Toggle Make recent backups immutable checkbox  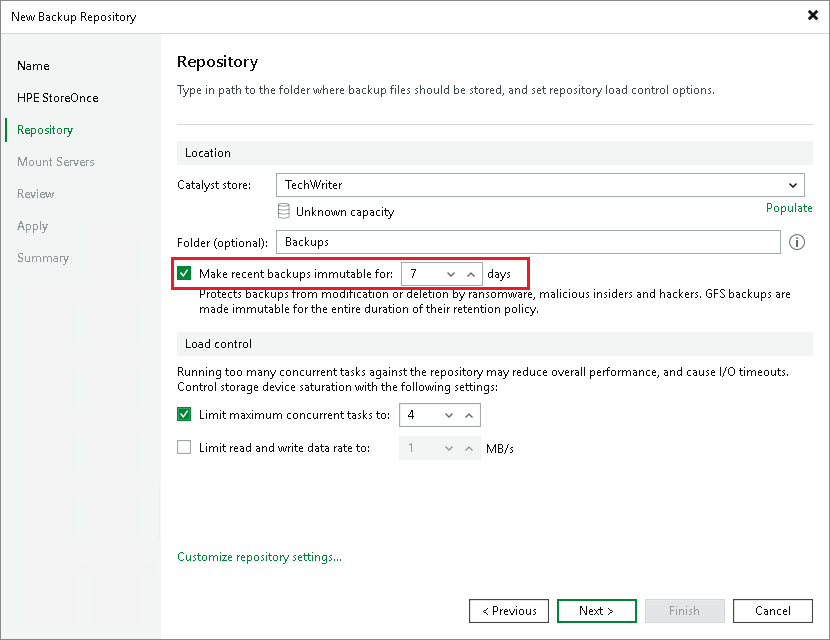click(x=184, y=274)
